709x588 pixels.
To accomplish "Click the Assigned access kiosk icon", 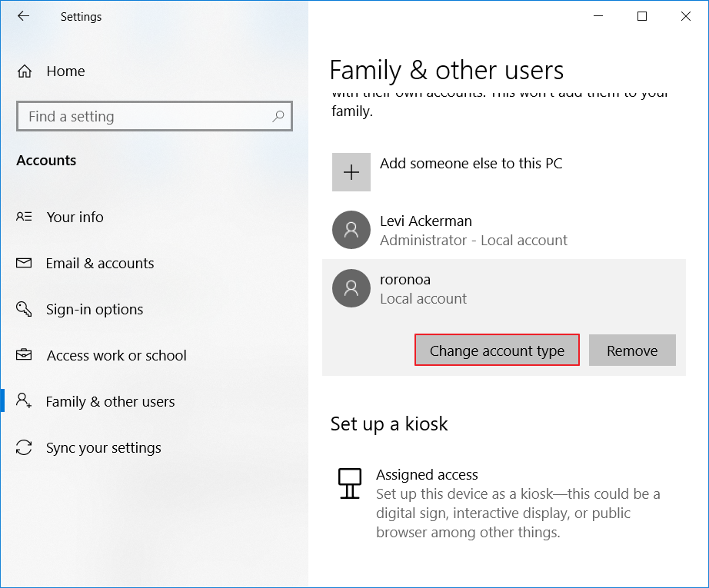I will 350,483.
